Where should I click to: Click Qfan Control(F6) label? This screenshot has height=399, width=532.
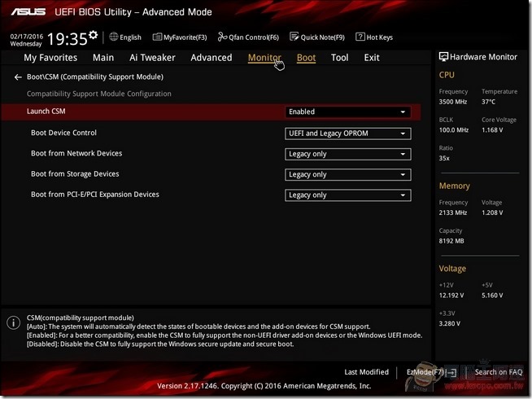[254, 37]
